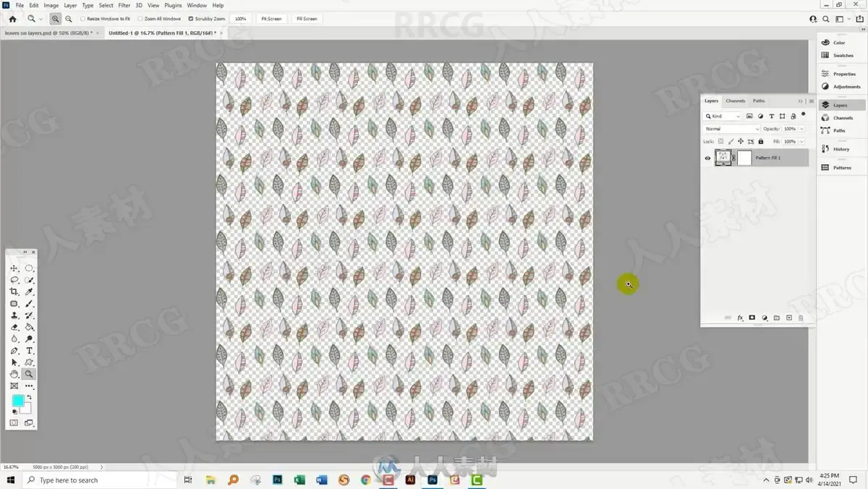
Task: Swap foreground and background colors
Action: [x=29, y=397]
